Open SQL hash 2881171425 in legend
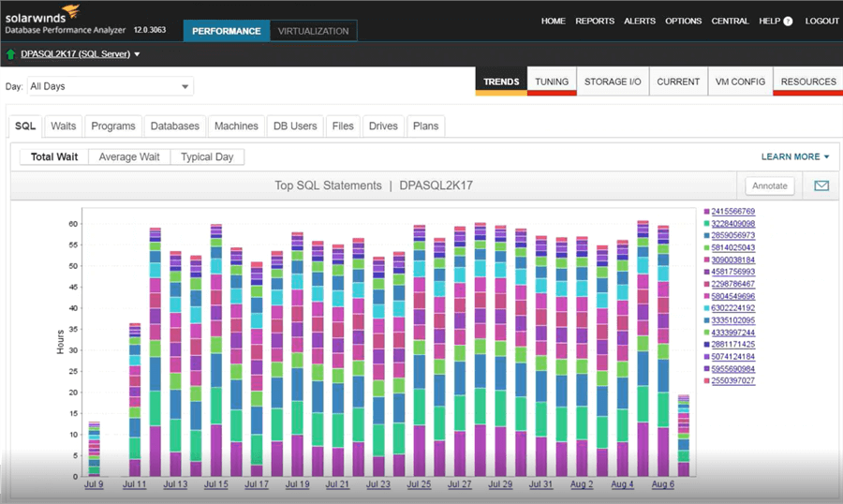 tap(732, 345)
